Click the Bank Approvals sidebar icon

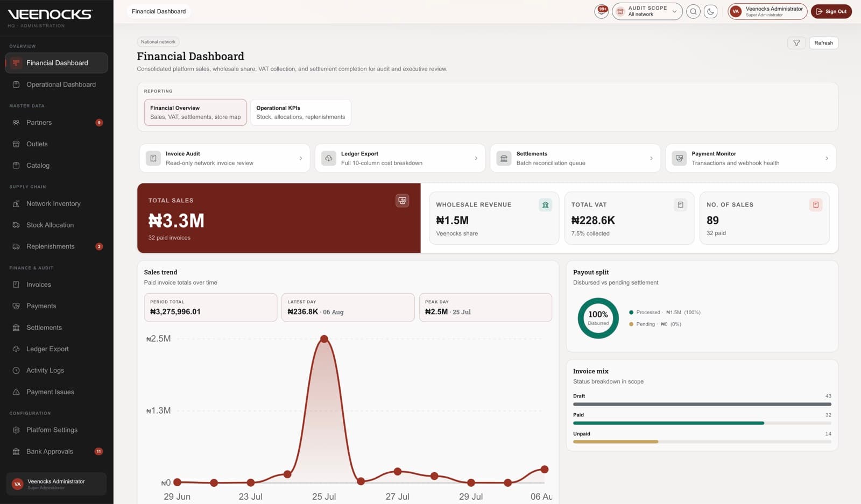[16, 452]
